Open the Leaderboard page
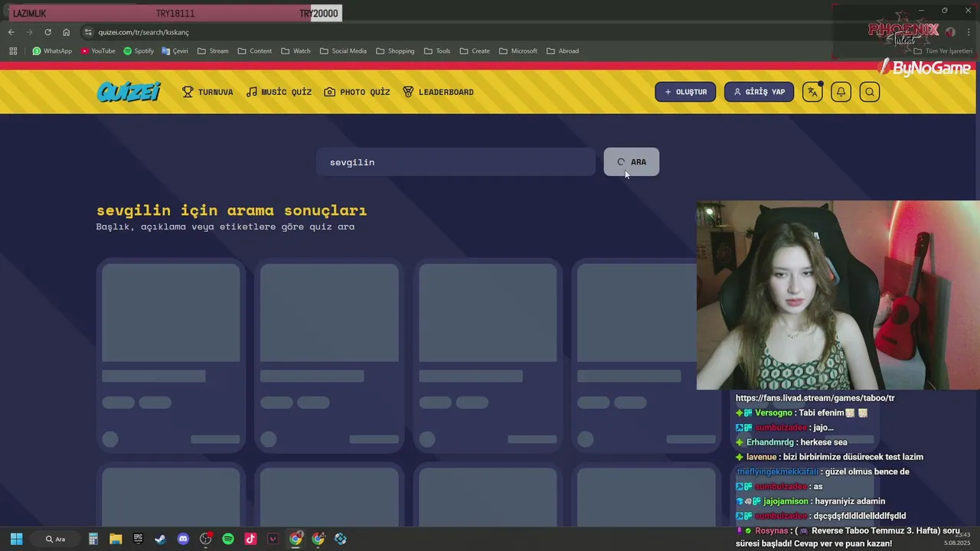The image size is (980, 551). (438, 92)
